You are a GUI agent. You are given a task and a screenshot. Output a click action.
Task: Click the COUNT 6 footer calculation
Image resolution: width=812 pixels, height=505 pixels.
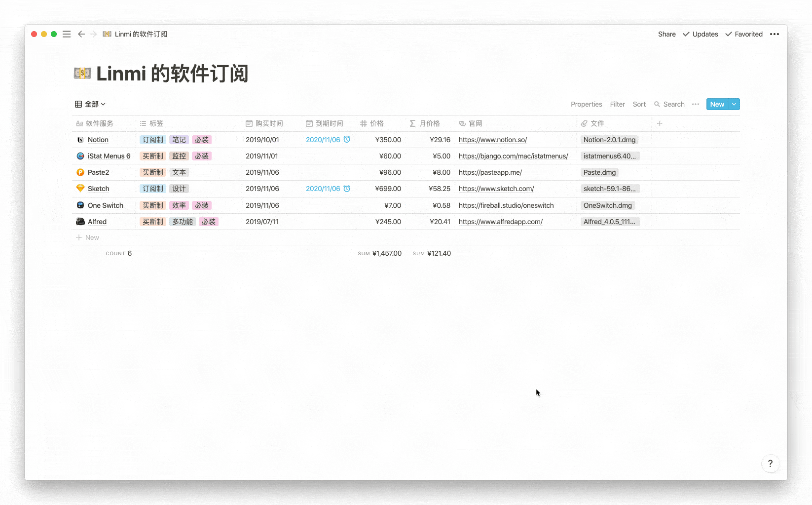[119, 253]
